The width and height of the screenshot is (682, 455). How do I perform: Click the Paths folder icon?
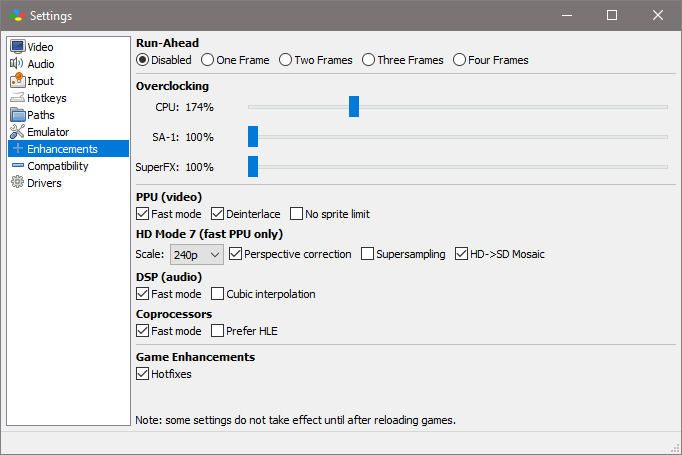(18, 115)
